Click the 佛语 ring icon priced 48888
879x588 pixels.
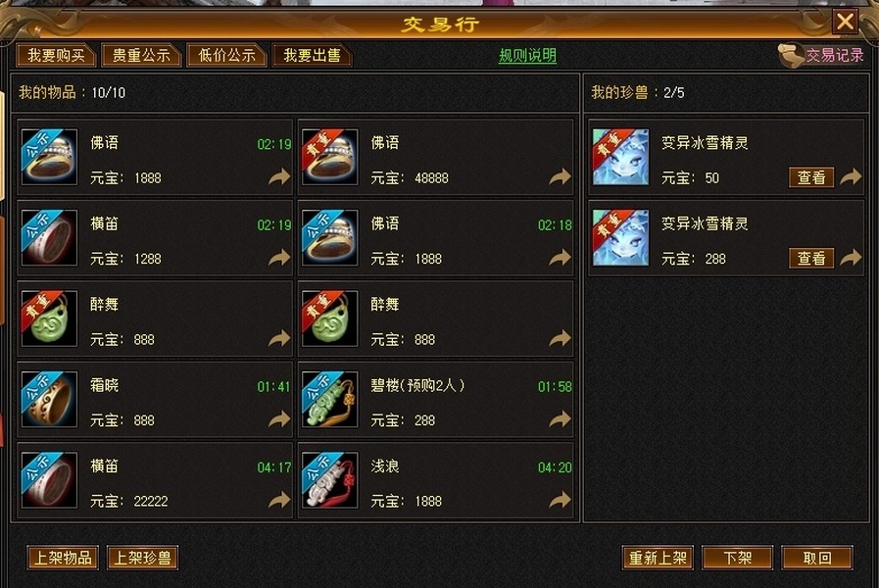(x=329, y=157)
